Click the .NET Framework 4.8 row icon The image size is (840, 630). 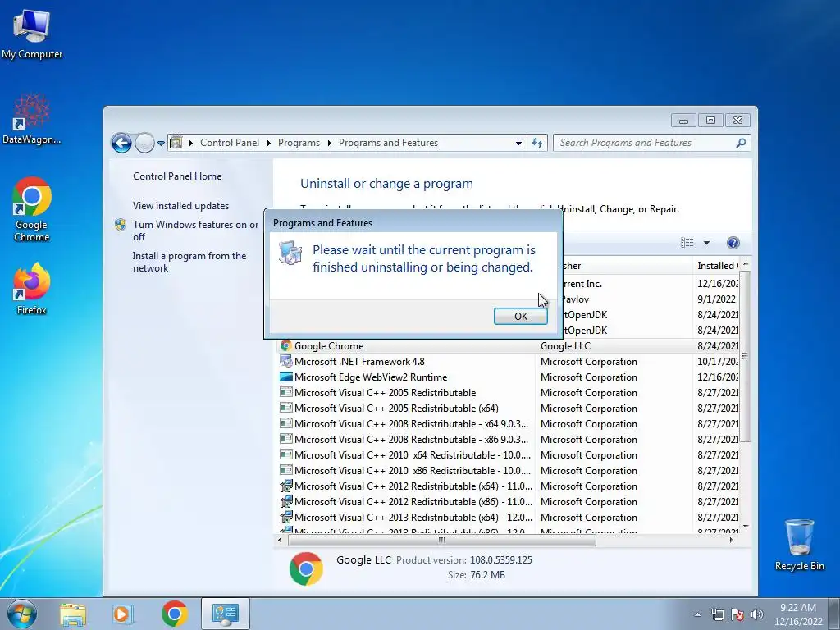(286, 361)
